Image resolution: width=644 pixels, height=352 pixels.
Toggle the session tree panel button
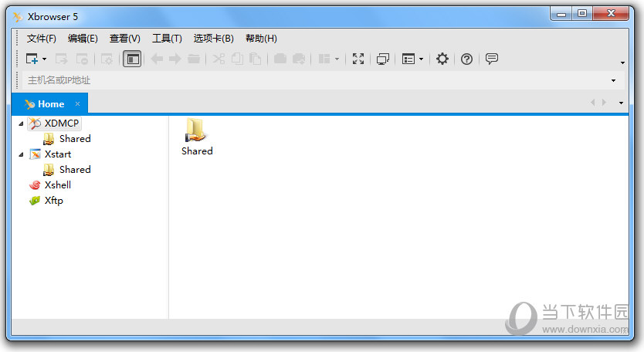pos(132,59)
